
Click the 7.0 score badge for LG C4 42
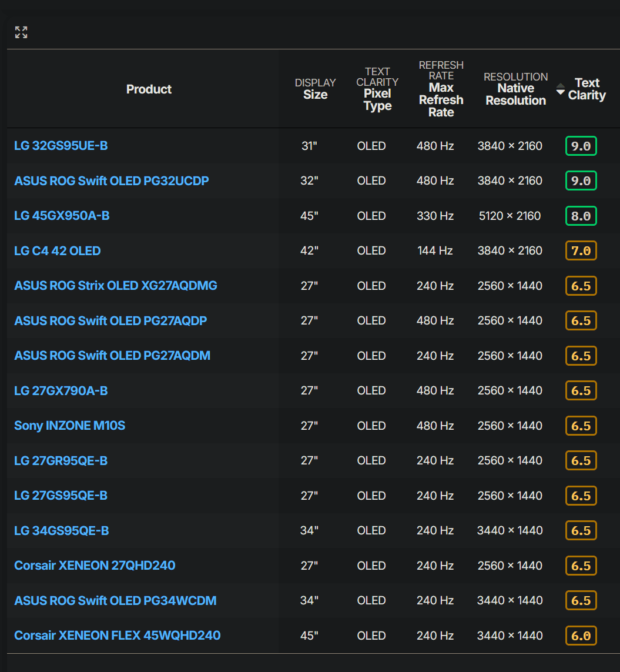581,250
